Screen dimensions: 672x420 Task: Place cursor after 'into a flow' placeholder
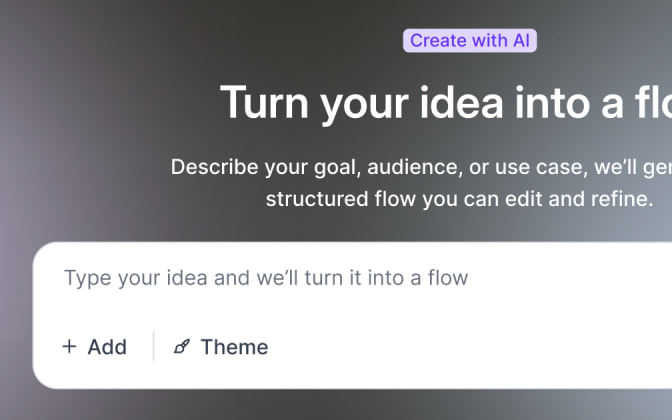coord(470,278)
